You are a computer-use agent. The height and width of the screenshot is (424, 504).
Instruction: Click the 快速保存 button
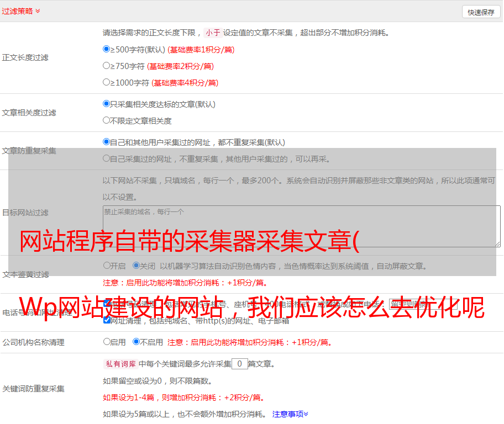tap(481, 12)
